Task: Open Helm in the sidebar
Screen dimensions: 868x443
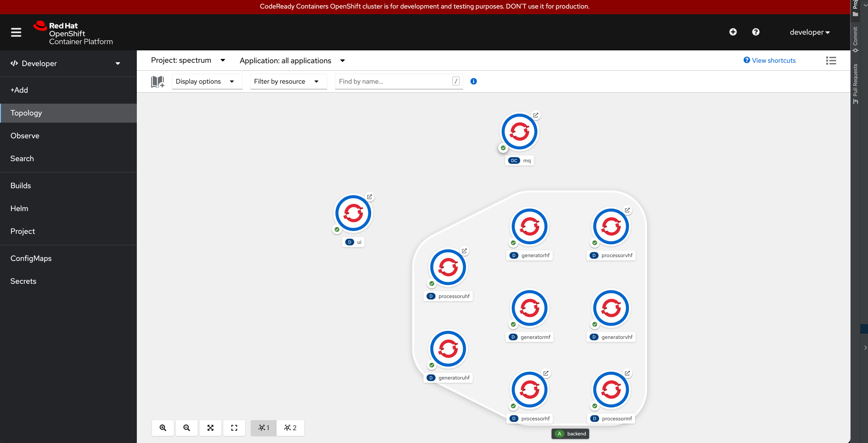Action: click(68, 209)
